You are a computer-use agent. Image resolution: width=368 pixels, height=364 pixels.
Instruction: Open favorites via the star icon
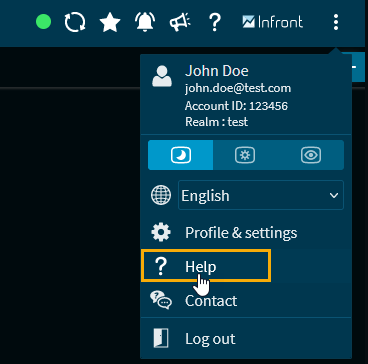tap(110, 22)
